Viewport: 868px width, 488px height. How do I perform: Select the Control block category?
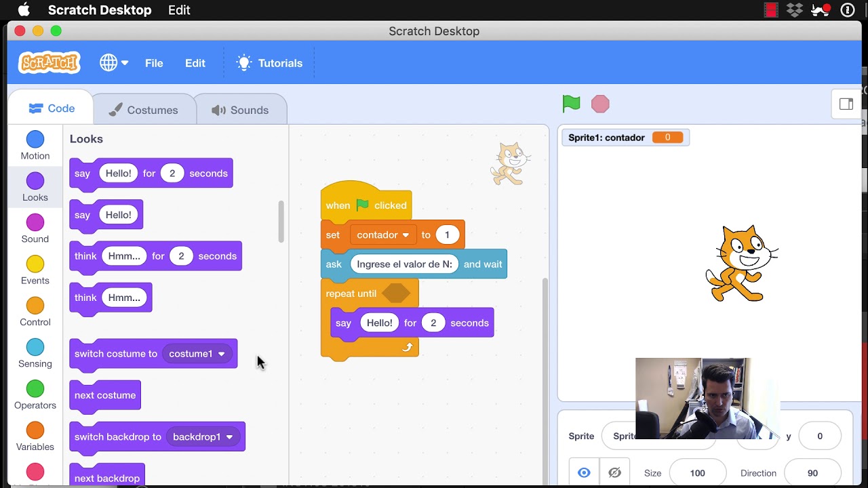coord(35,312)
